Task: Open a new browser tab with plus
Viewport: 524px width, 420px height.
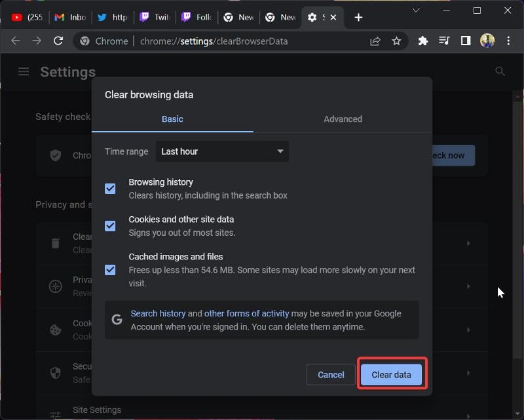Action: pyautogui.click(x=358, y=18)
